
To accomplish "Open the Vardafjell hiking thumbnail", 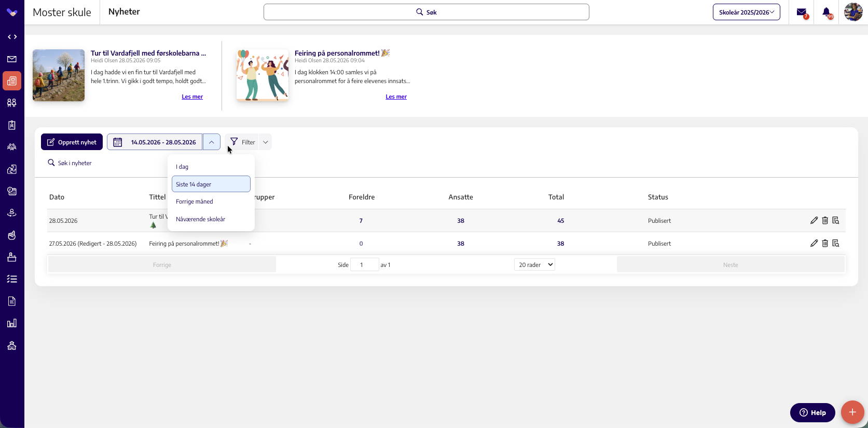I will 59,75.
